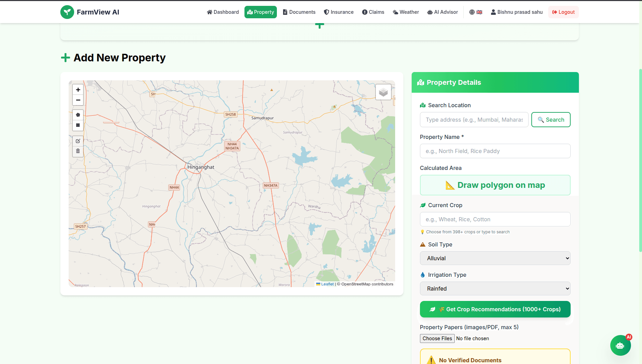Navigate to the Dashboard
This screenshot has height=364, width=642.
pyautogui.click(x=223, y=12)
